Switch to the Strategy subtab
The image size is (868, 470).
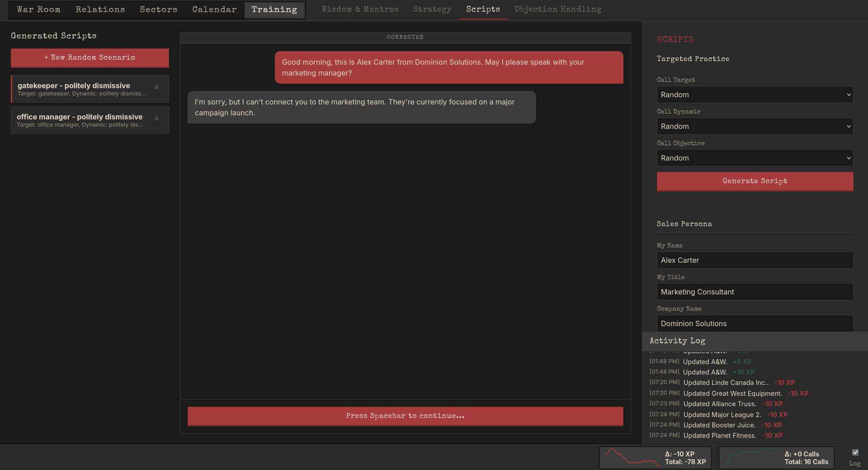pyautogui.click(x=432, y=9)
